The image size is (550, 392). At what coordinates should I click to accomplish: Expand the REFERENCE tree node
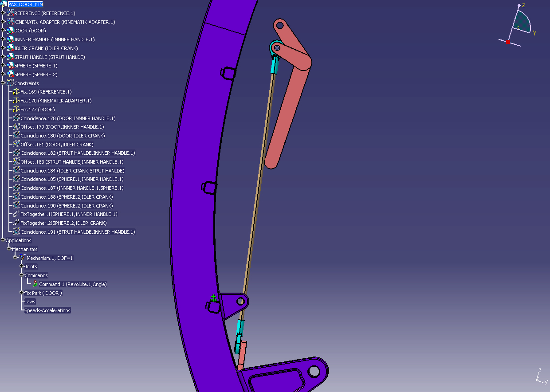click(3, 13)
